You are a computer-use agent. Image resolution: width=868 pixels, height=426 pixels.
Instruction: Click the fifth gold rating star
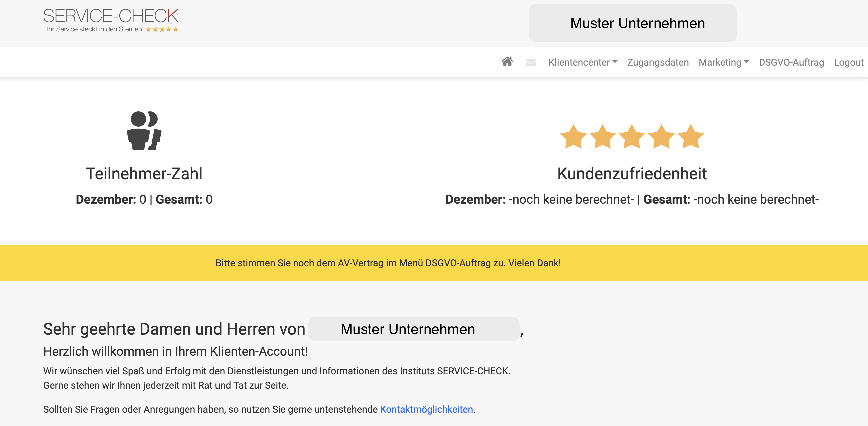[x=691, y=137]
